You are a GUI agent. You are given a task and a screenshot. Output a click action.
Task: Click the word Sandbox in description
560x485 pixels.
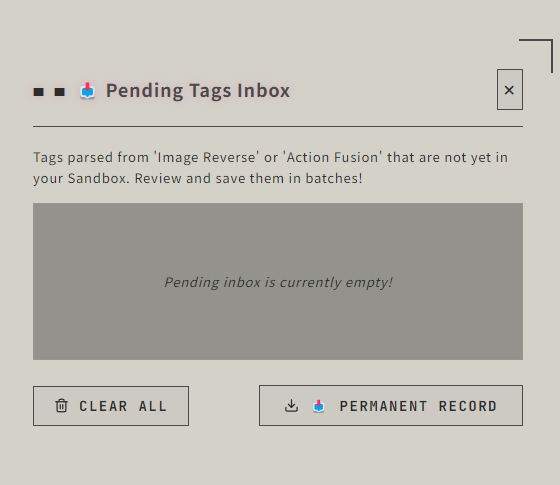tap(99, 178)
